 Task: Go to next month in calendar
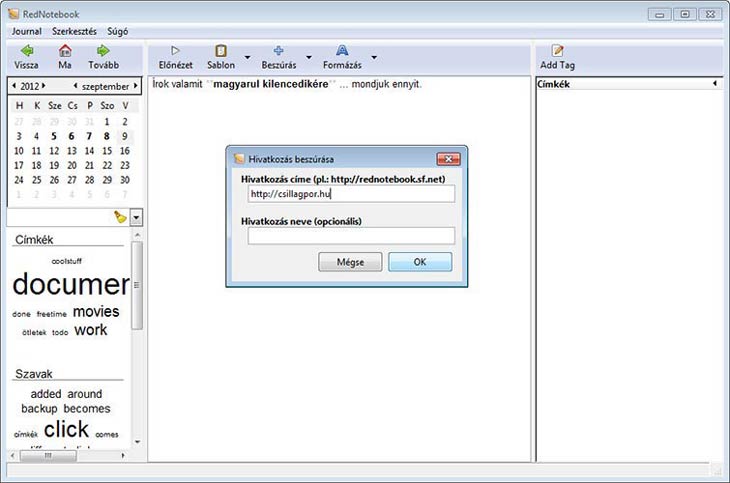(x=136, y=86)
